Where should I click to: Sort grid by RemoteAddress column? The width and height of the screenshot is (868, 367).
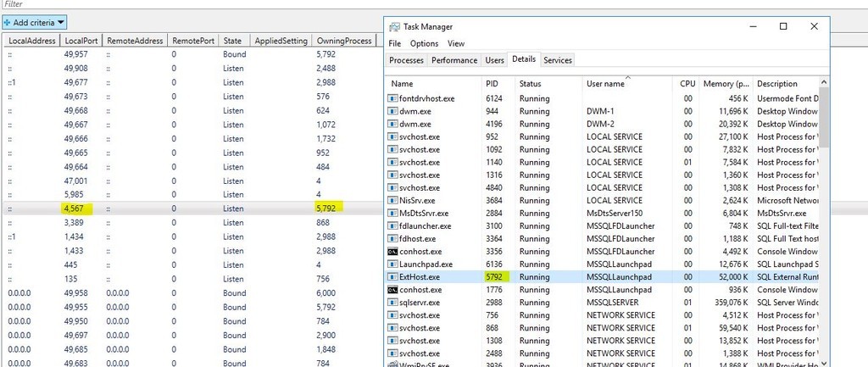click(x=135, y=41)
